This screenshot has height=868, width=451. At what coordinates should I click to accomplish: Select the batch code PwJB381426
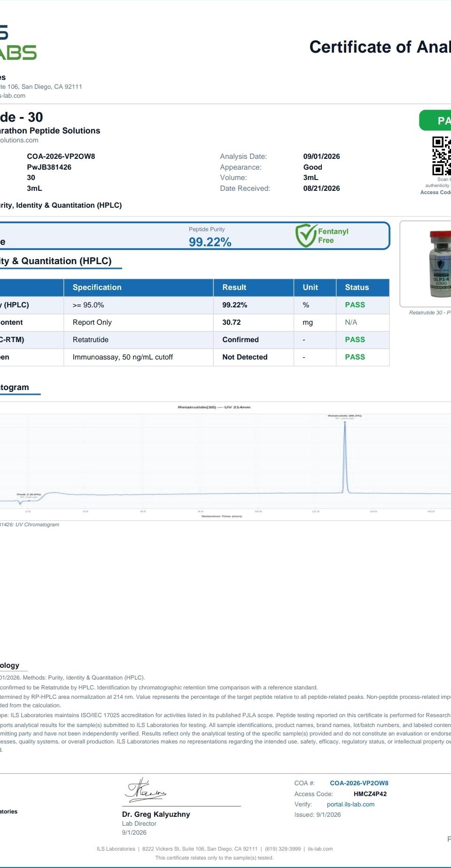(x=49, y=167)
